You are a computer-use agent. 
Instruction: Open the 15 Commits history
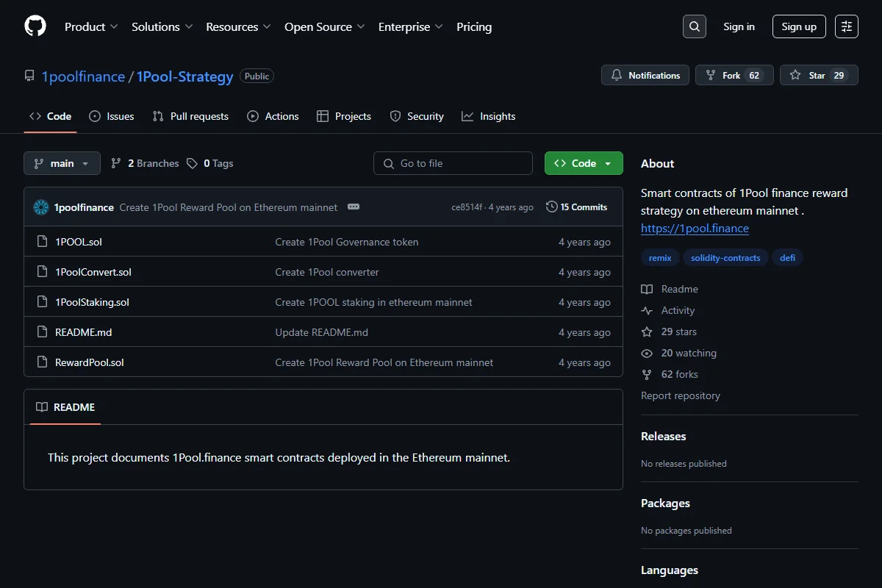point(577,207)
